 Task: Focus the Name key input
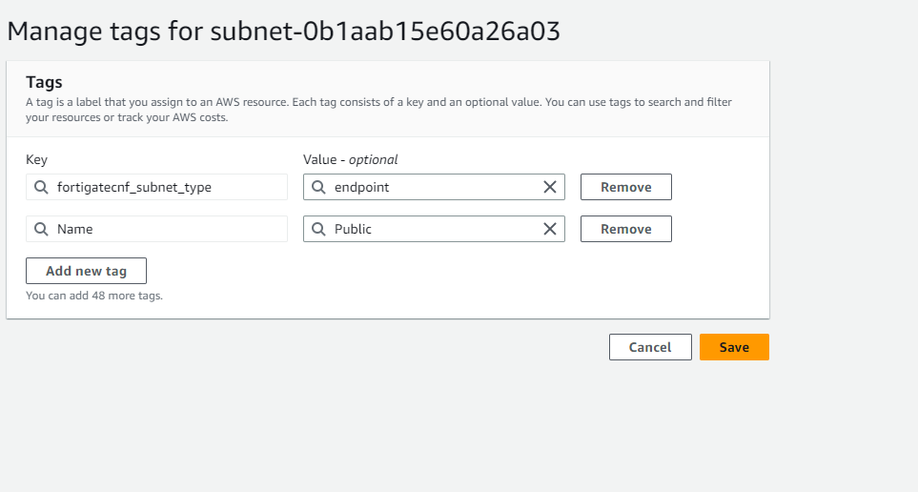coord(165,229)
